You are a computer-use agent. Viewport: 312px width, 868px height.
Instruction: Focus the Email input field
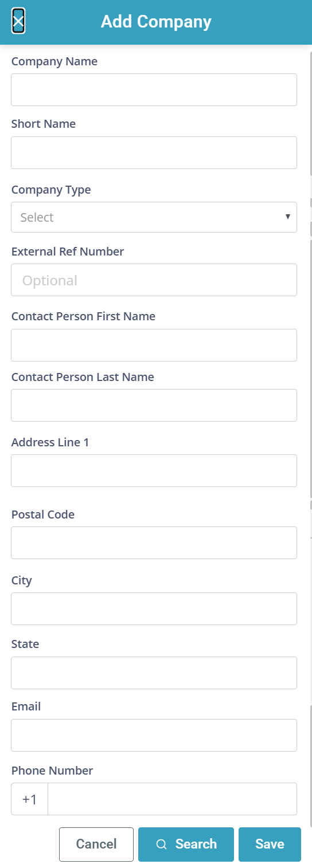(154, 735)
